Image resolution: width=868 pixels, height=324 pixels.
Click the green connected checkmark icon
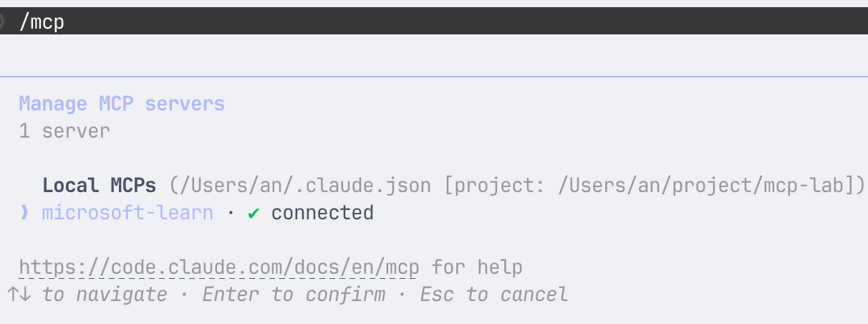tap(254, 213)
